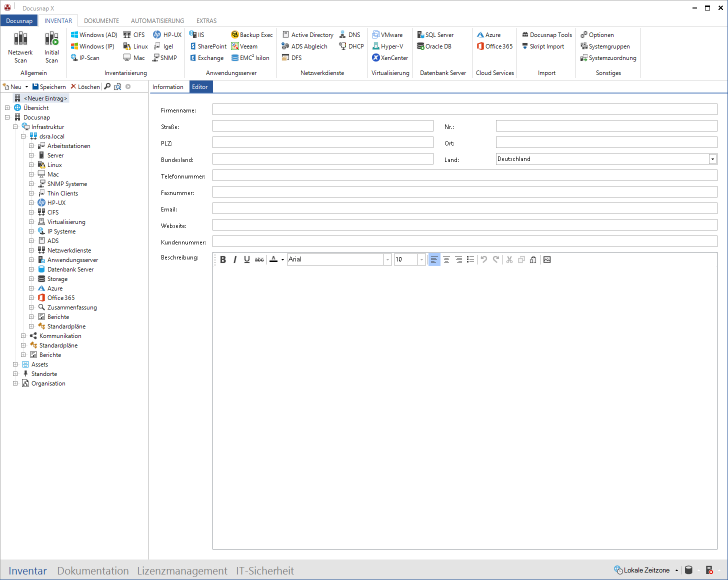Open Office 365 scan in ribbon
The width and height of the screenshot is (728, 580).
pos(494,46)
